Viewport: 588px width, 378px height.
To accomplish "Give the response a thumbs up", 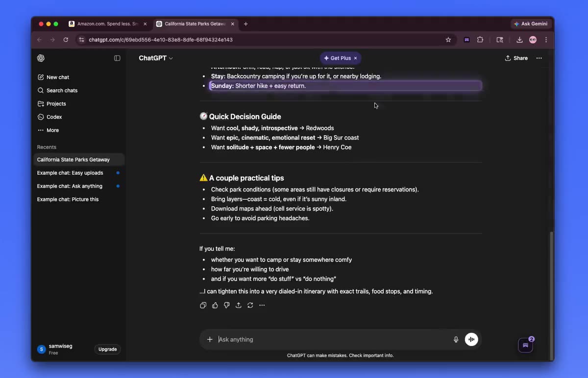I will [x=215, y=306].
